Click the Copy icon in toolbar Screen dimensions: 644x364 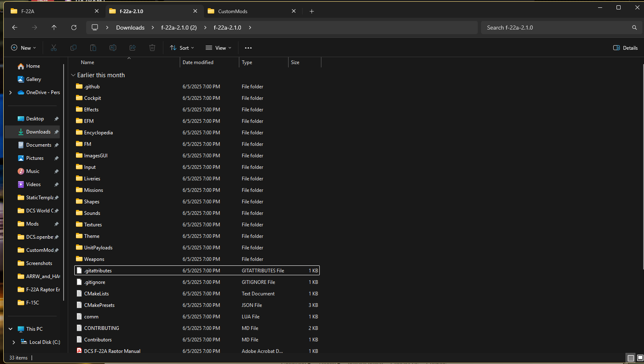pyautogui.click(x=73, y=48)
